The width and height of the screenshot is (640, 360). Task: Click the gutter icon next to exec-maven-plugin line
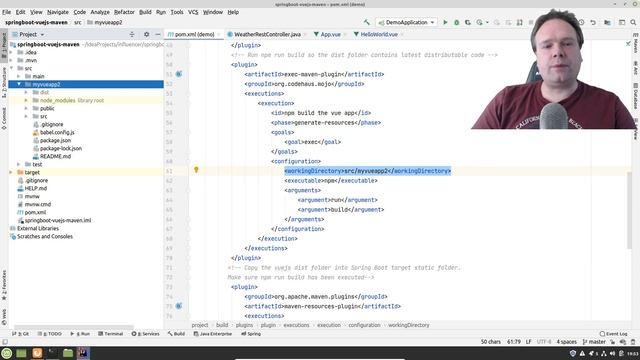[x=179, y=74]
